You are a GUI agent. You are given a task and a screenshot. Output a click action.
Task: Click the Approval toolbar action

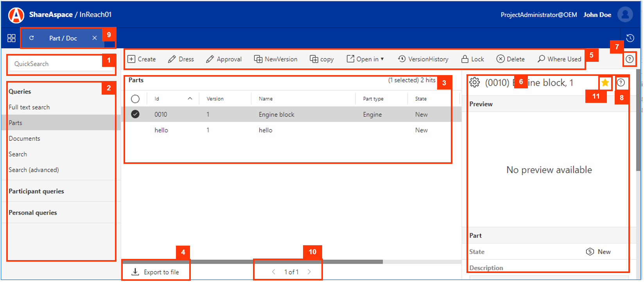pos(224,59)
